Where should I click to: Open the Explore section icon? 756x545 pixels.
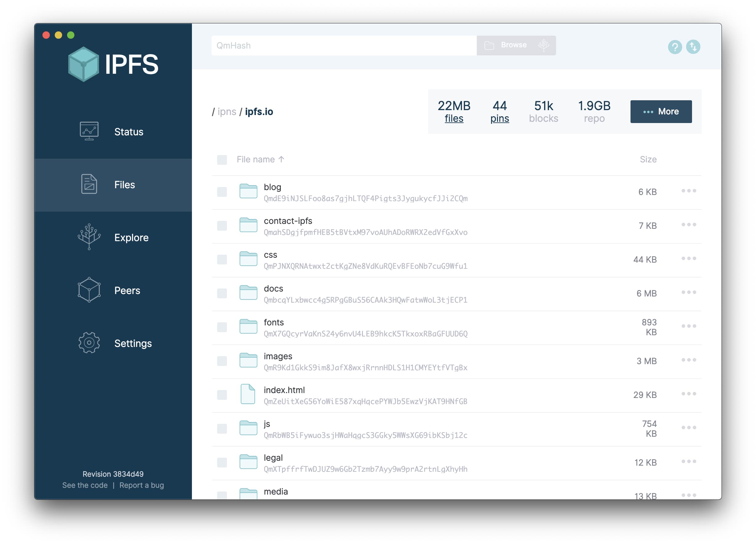pyautogui.click(x=88, y=237)
